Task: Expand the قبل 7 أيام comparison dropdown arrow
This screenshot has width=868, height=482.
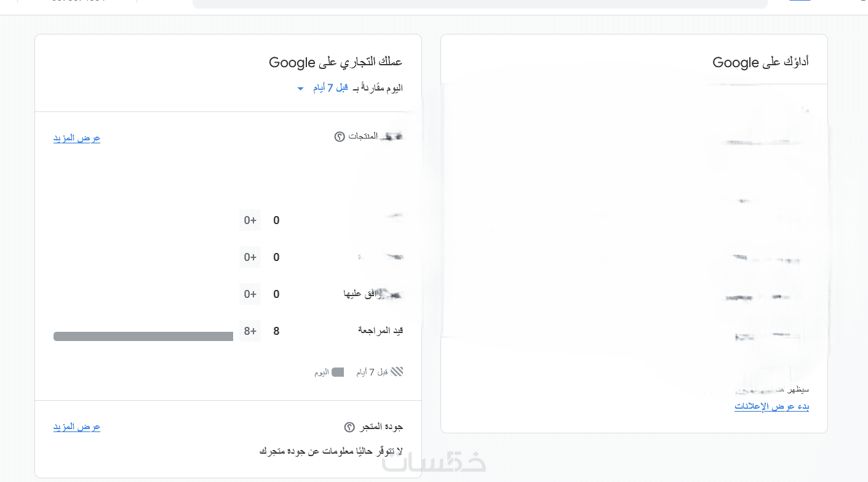Action: pyautogui.click(x=300, y=89)
